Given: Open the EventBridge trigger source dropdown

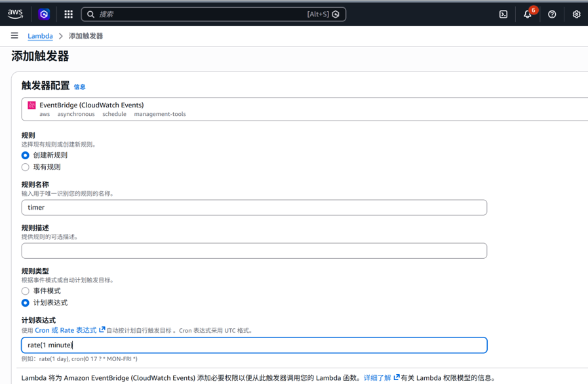Looking at the screenshot, I should click(305, 109).
